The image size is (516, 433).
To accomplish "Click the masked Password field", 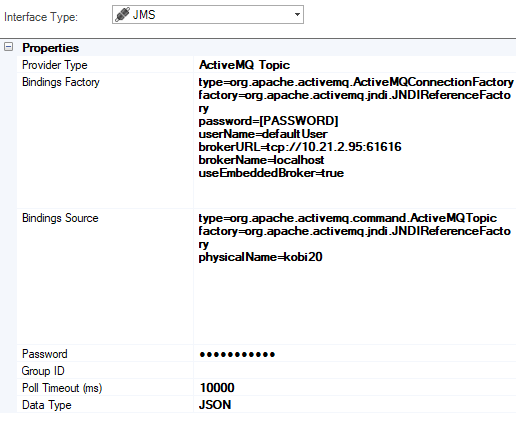I will click(355, 354).
